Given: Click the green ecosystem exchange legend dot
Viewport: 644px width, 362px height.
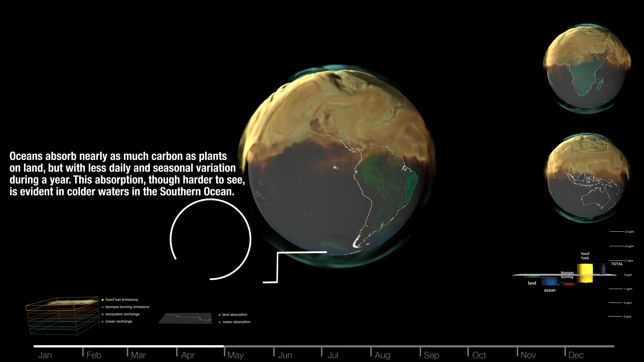Looking at the screenshot, I should 103,314.
